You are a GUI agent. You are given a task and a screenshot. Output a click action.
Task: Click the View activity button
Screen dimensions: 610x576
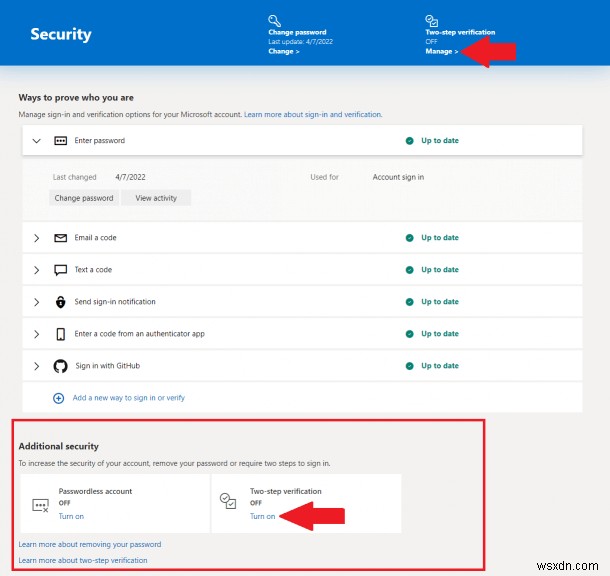tap(156, 198)
